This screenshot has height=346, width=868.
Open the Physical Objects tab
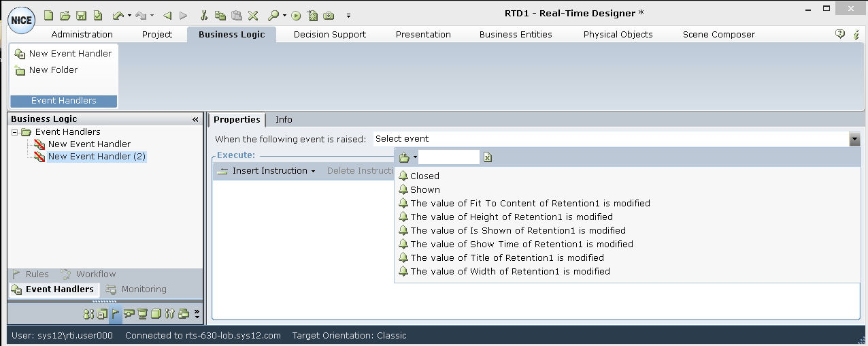[x=618, y=34]
